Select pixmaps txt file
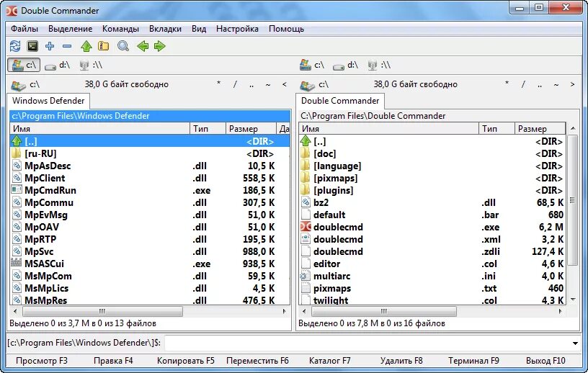Screen dimensions: 588x373 tap(432, 288)
